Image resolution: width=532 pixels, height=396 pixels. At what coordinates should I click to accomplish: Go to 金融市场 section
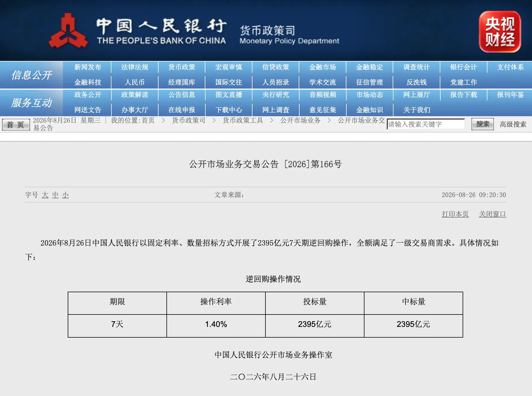pyautogui.click(x=322, y=67)
